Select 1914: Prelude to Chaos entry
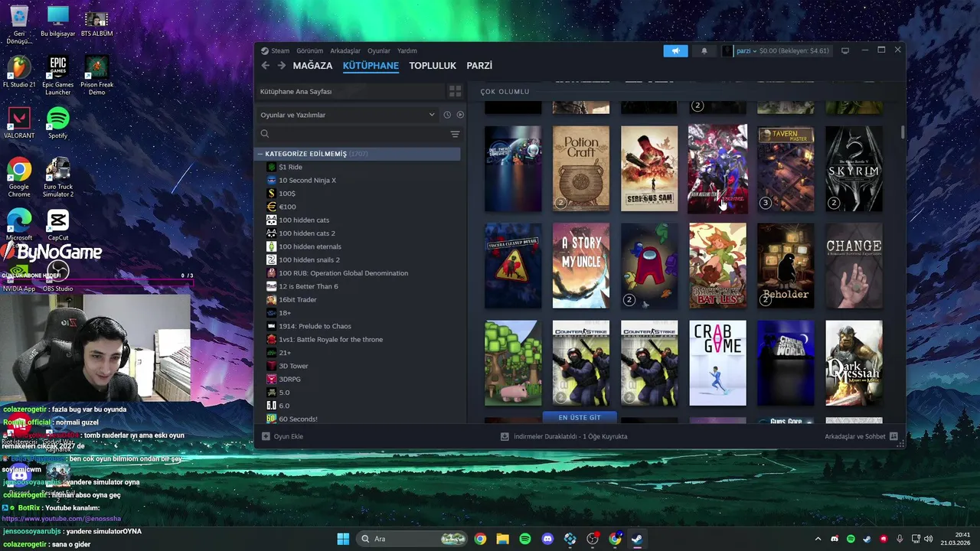 coord(315,326)
